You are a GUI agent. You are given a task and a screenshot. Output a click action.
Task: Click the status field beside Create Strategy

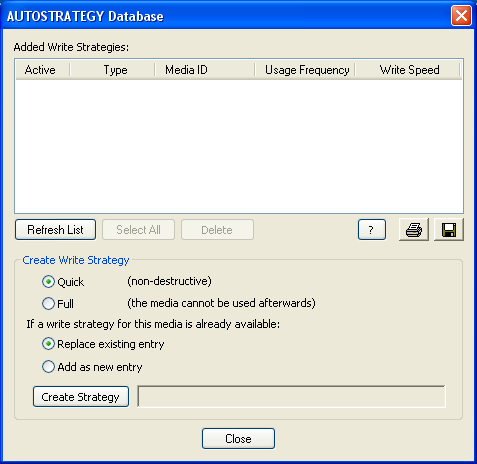291,397
